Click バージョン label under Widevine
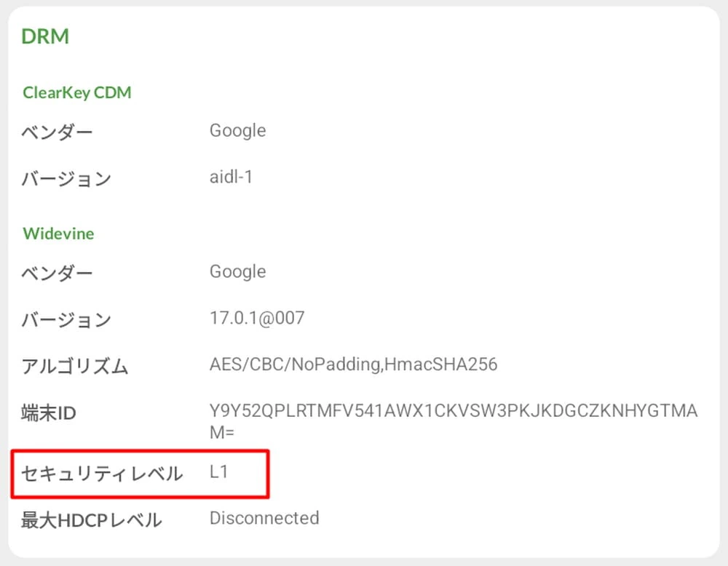 coord(66,319)
